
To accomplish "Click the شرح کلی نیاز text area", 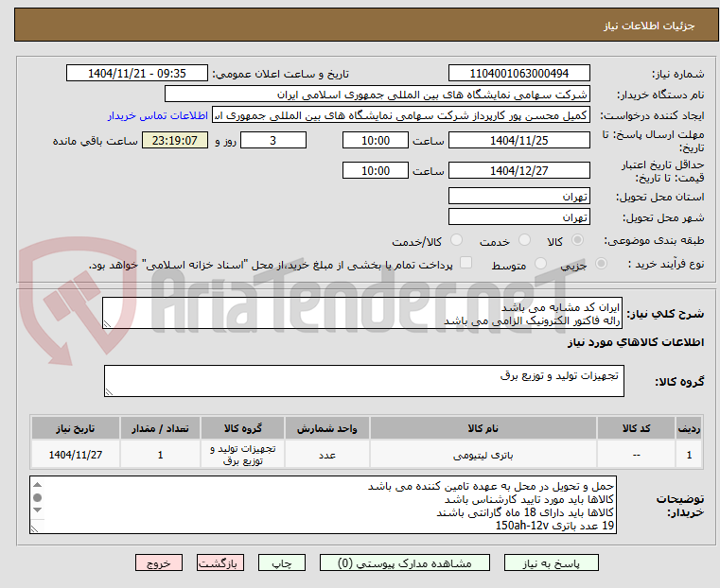I will (362, 313).
